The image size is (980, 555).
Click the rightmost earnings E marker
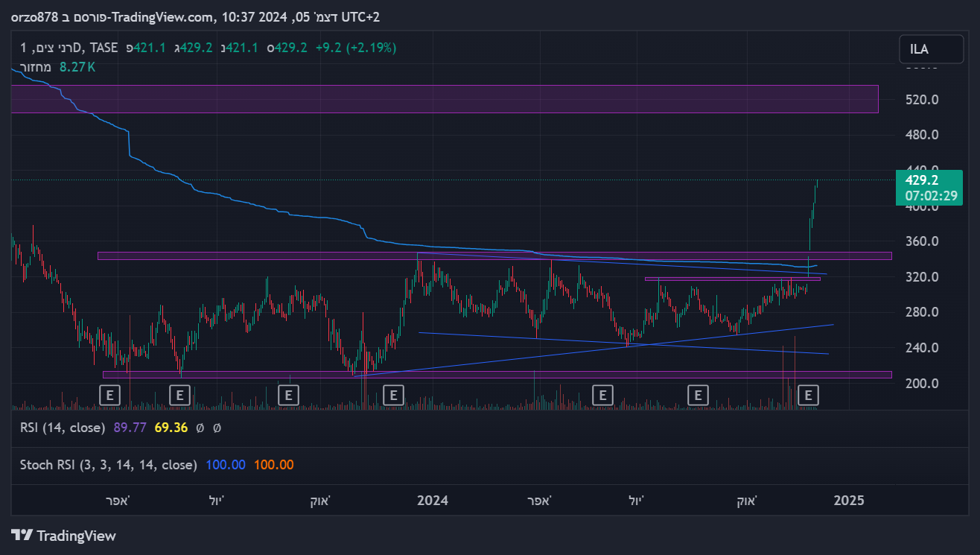808,395
